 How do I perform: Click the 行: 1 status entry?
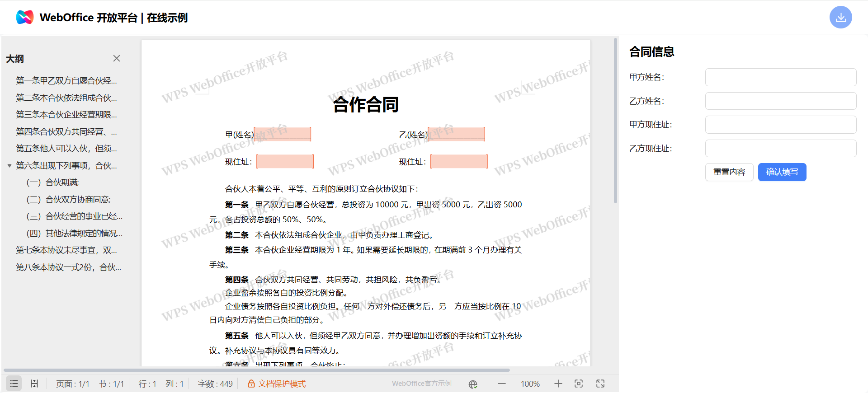pyautogui.click(x=147, y=384)
